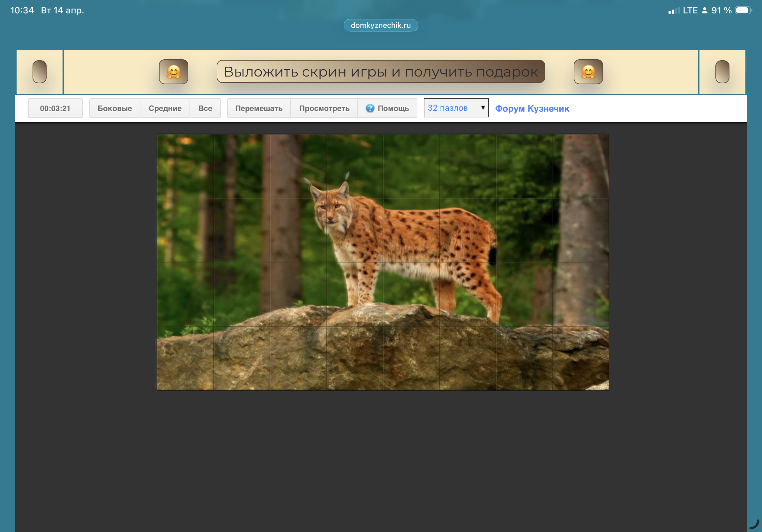Image resolution: width=762 pixels, height=532 pixels.
Task: Click the right hugging face emoji button
Action: [588, 72]
